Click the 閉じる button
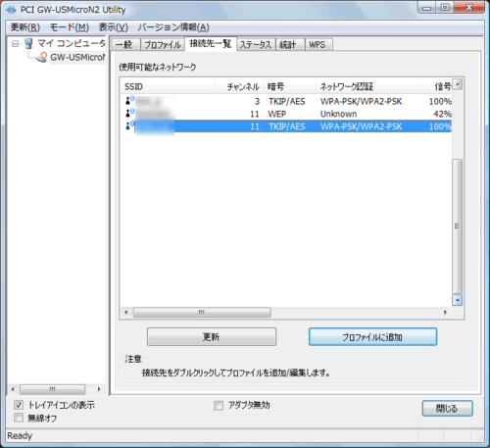This screenshot has height=448, width=490. [447, 409]
